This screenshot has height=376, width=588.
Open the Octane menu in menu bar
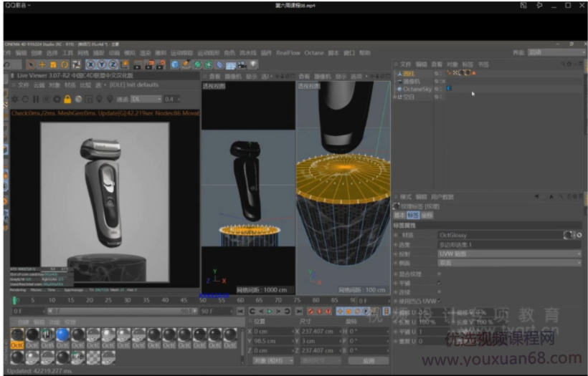(313, 53)
